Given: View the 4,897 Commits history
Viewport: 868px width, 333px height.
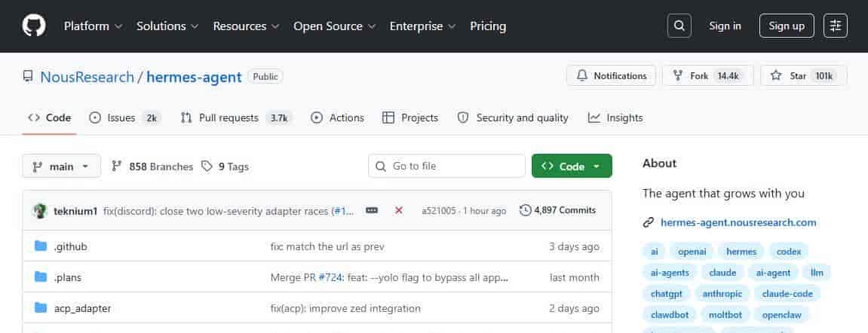Looking at the screenshot, I should pos(558,210).
